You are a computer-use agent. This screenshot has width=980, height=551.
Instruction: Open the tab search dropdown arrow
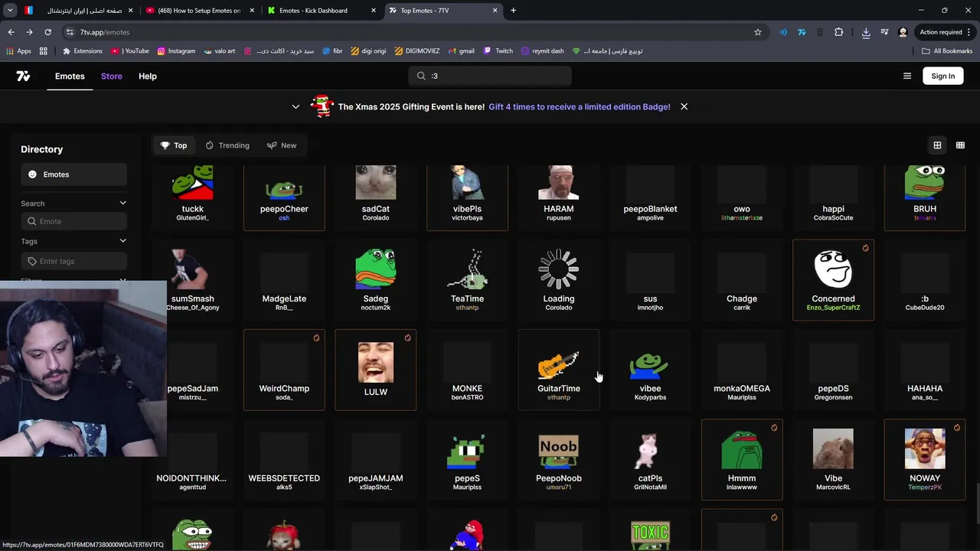[10, 11]
